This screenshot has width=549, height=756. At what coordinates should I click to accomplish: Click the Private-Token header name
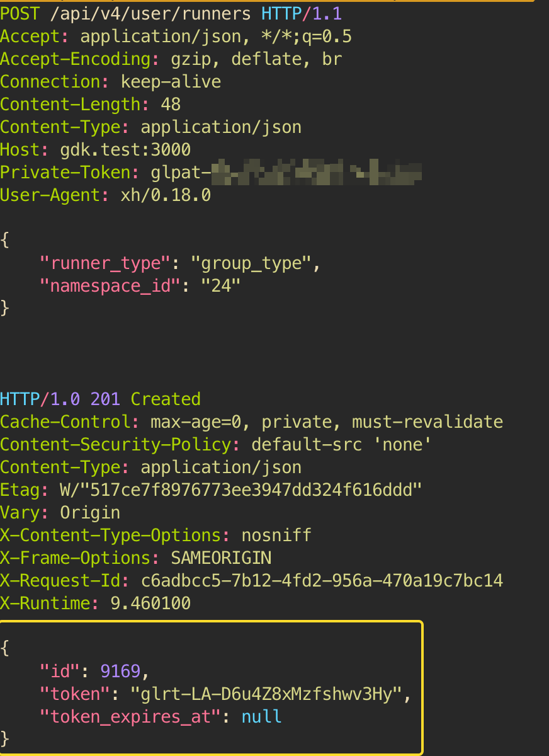[x=65, y=173]
